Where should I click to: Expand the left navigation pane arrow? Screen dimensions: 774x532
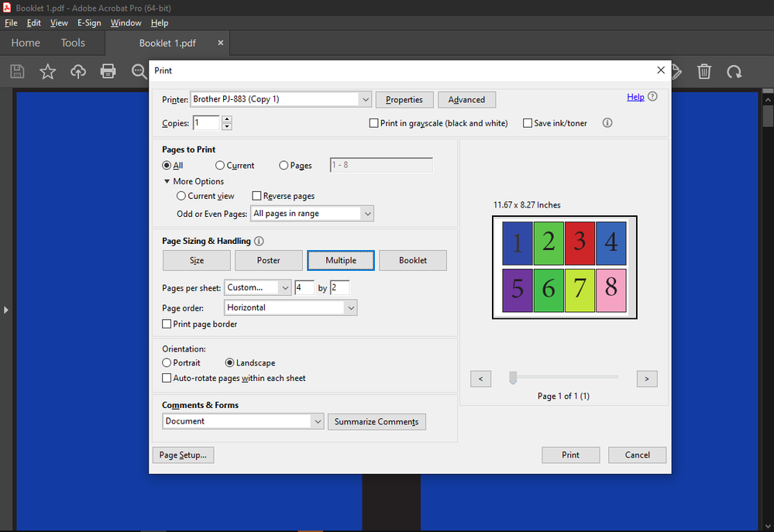pyautogui.click(x=6, y=310)
